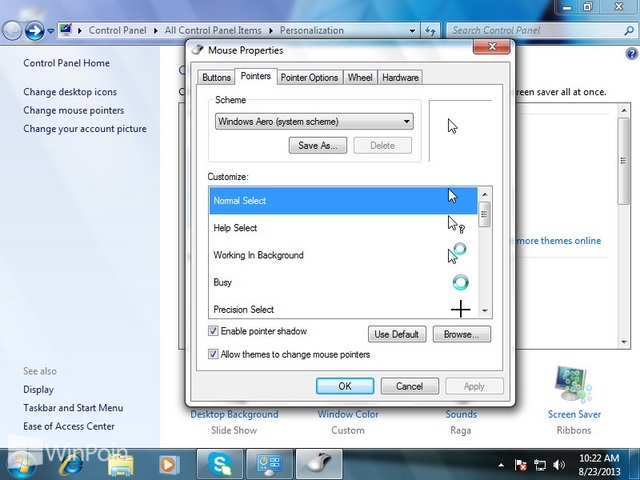Select the Precision Select pointer row
Image resolution: width=640 pixels, height=480 pixels.
click(x=343, y=309)
